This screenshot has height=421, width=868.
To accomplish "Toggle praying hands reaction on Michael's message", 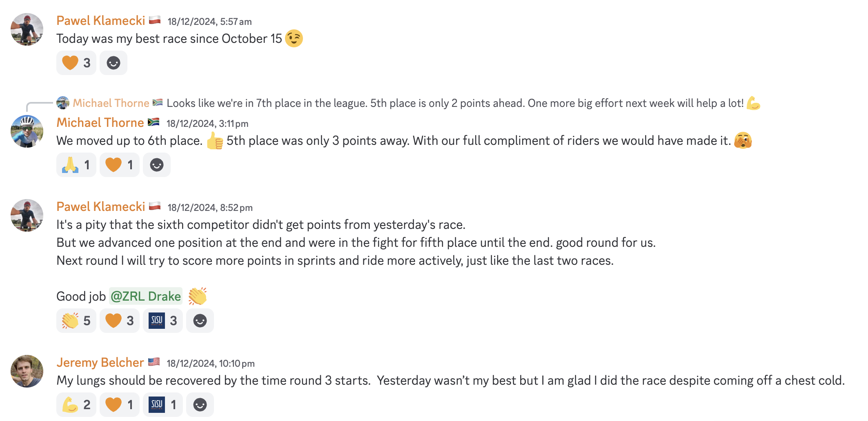I will pos(76,165).
